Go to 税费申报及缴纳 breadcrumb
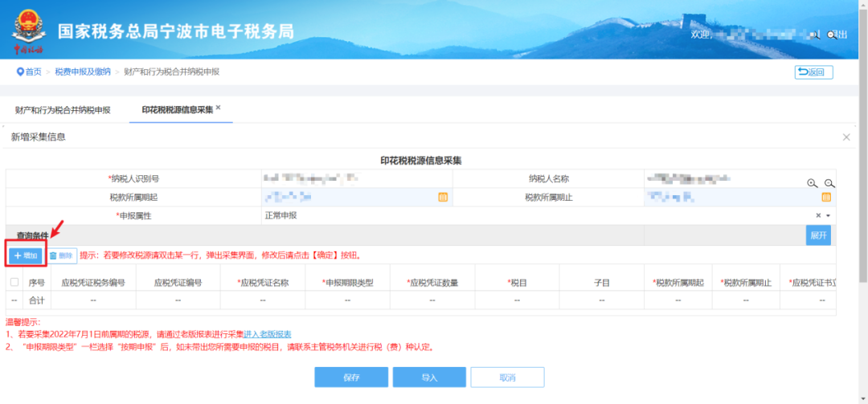 pyautogui.click(x=83, y=71)
